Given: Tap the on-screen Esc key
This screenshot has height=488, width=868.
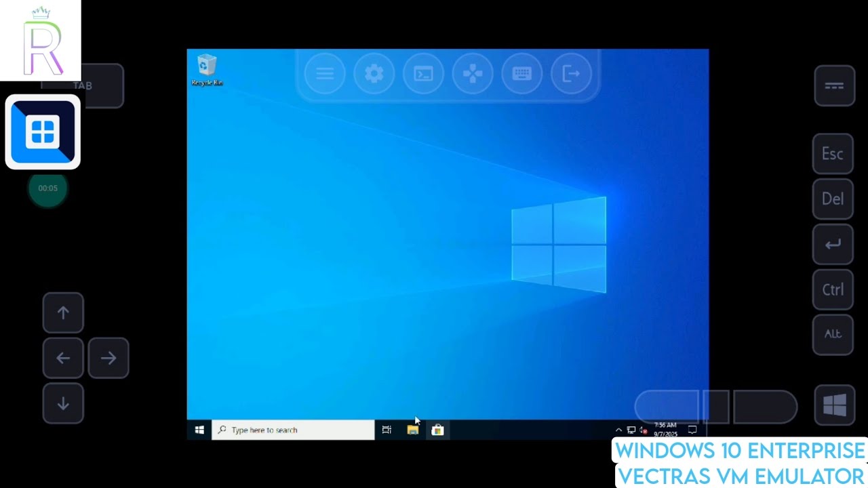Looking at the screenshot, I should [833, 154].
